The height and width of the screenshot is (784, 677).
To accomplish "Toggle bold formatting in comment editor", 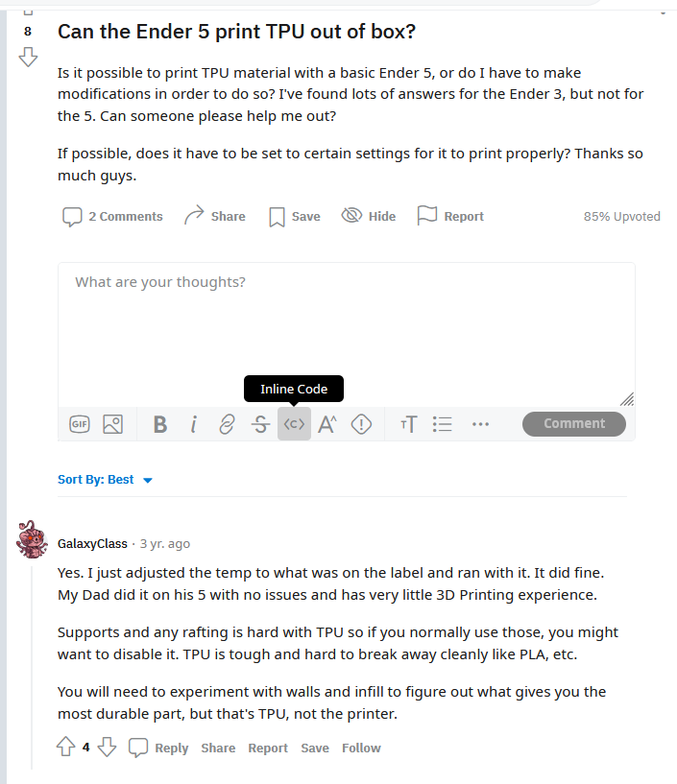I will (x=159, y=424).
